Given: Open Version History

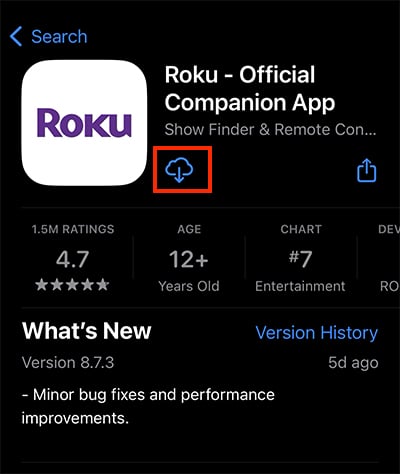Looking at the screenshot, I should [317, 333].
